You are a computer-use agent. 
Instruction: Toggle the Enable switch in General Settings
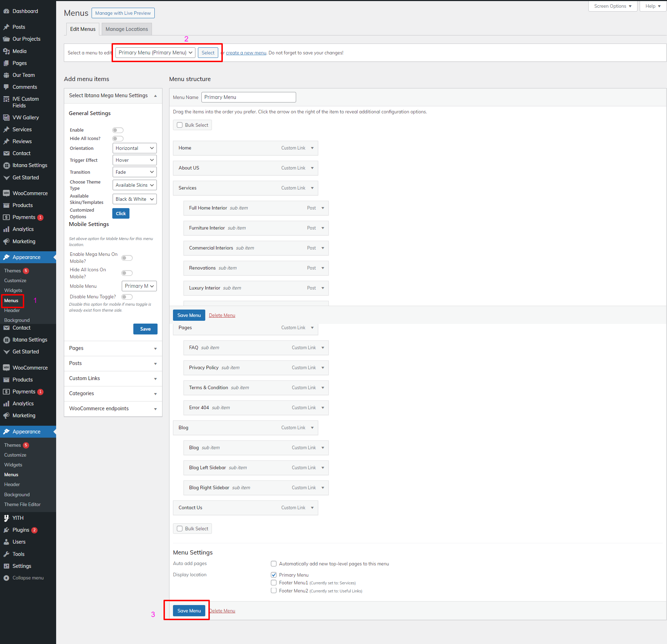[118, 130]
